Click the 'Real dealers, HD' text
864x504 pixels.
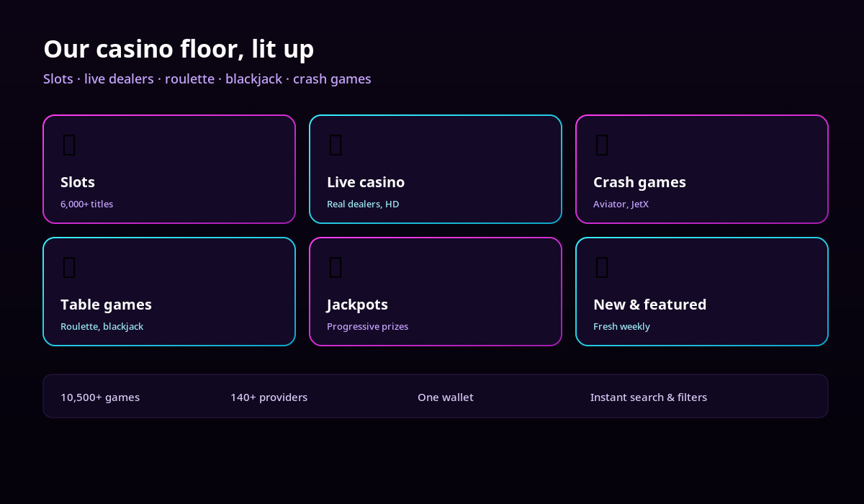363,204
